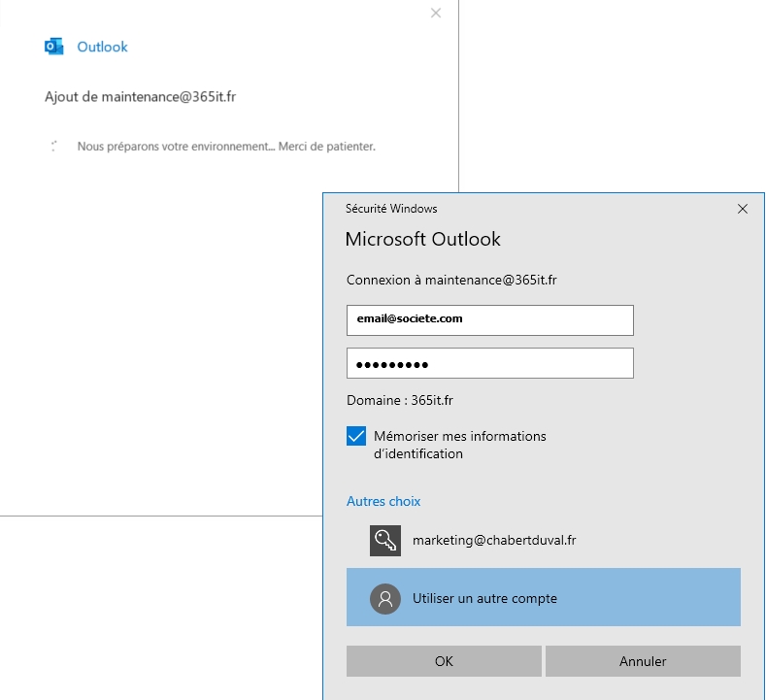Click the user avatar icon for another account
This screenshot has width=766, height=700.
click(385, 598)
